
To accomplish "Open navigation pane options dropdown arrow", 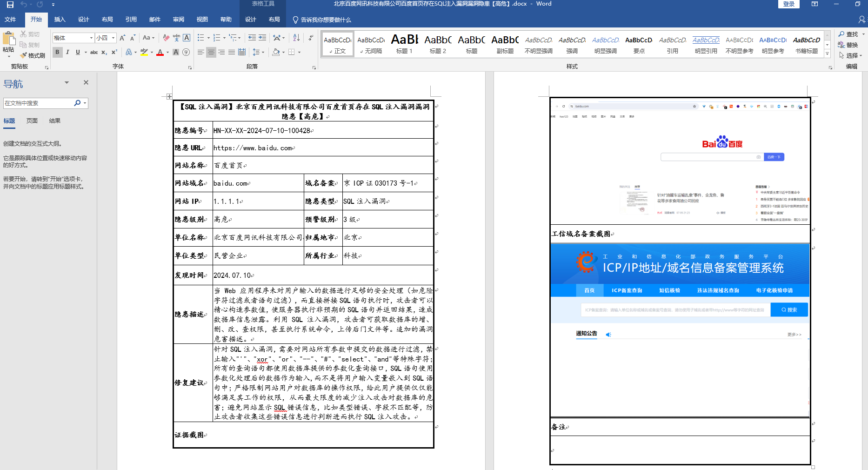I will tap(67, 82).
